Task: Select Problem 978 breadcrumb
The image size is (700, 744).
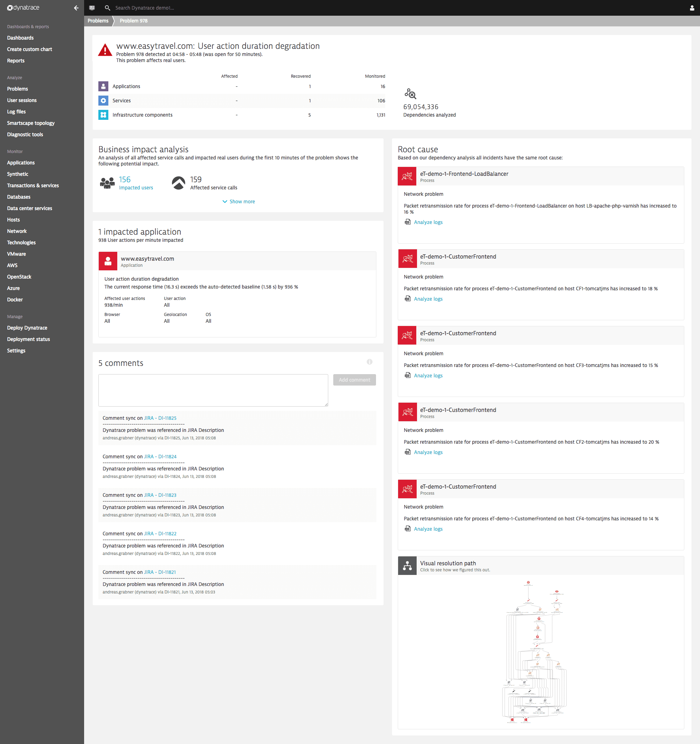Action: coord(134,21)
